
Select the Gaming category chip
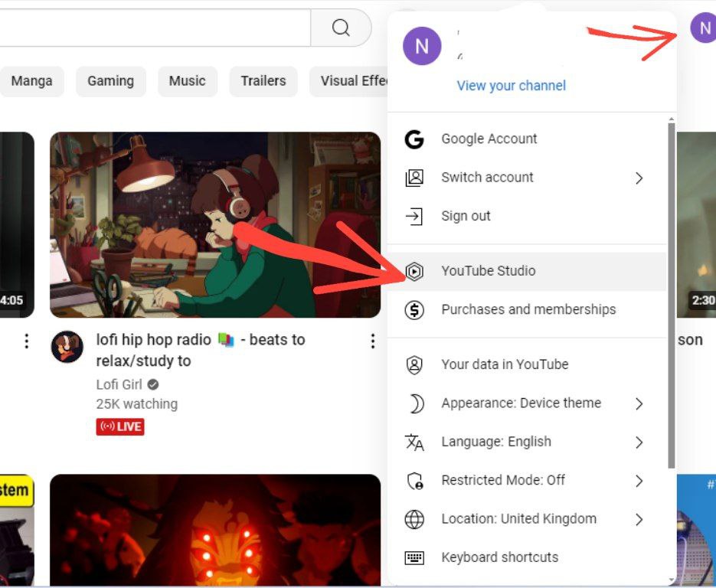(x=110, y=81)
